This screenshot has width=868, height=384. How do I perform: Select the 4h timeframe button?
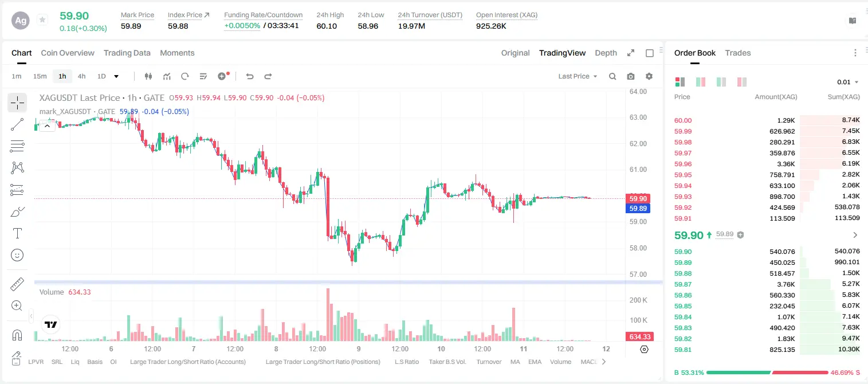pos(81,76)
